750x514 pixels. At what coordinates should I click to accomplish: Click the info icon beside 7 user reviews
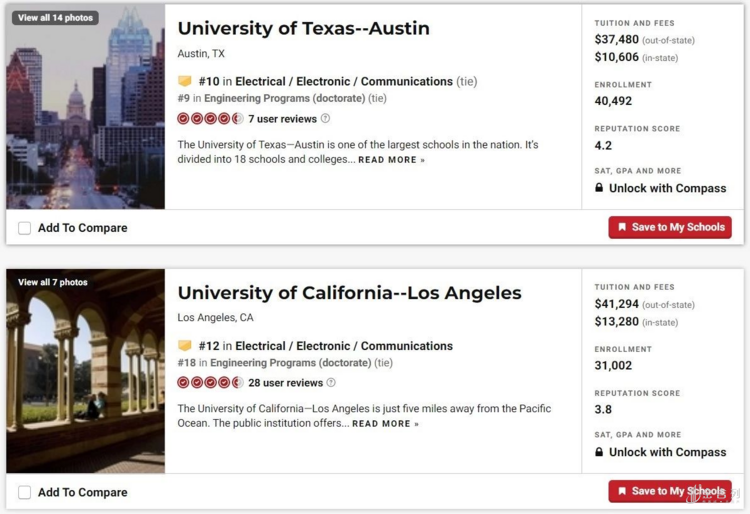coord(325,119)
